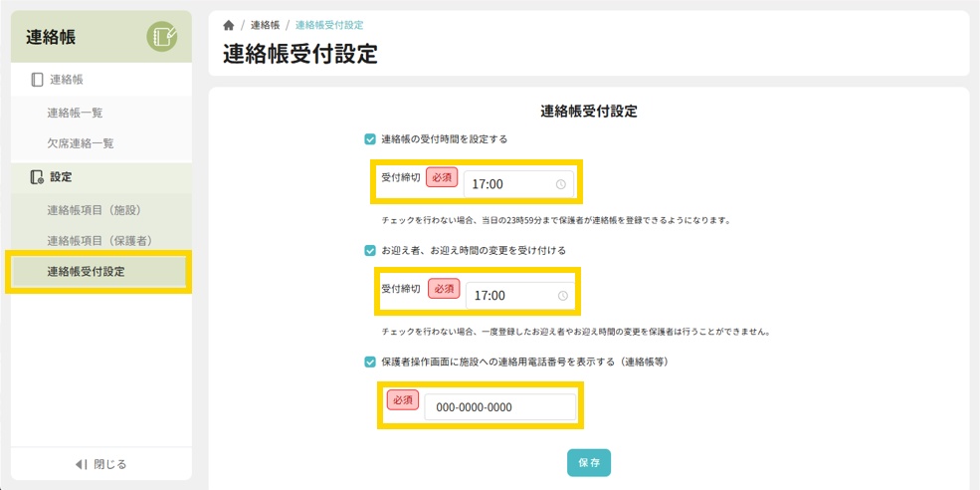
Task: Select 連絡帳項目（施設） menu item
Action: [93, 210]
